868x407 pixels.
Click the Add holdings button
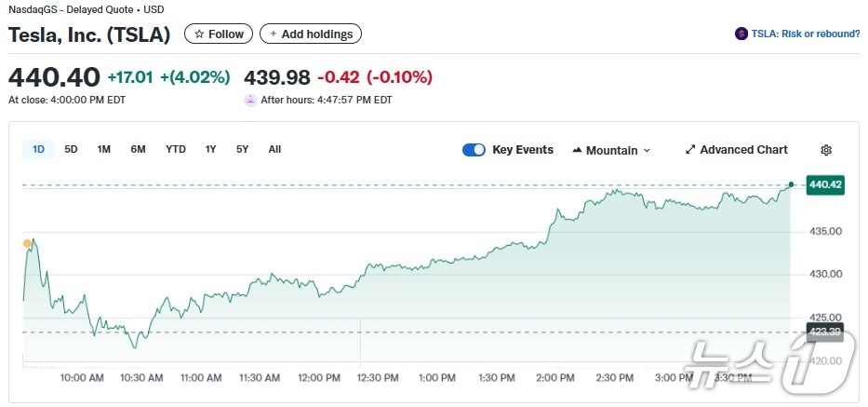[x=311, y=34]
